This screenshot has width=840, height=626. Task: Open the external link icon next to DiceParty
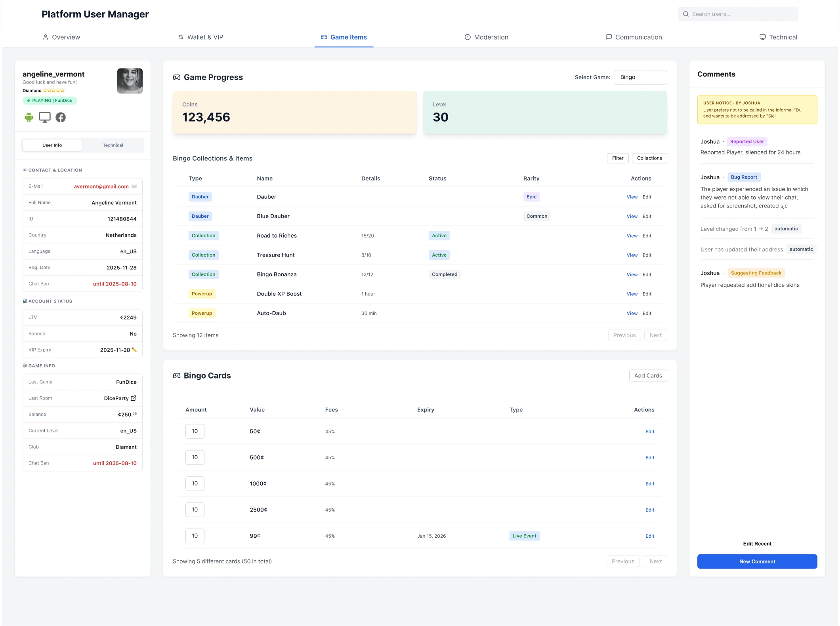pos(134,398)
